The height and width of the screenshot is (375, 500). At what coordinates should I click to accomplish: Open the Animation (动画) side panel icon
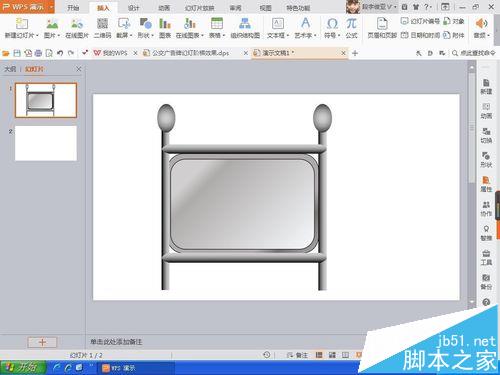tap(486, 111)
